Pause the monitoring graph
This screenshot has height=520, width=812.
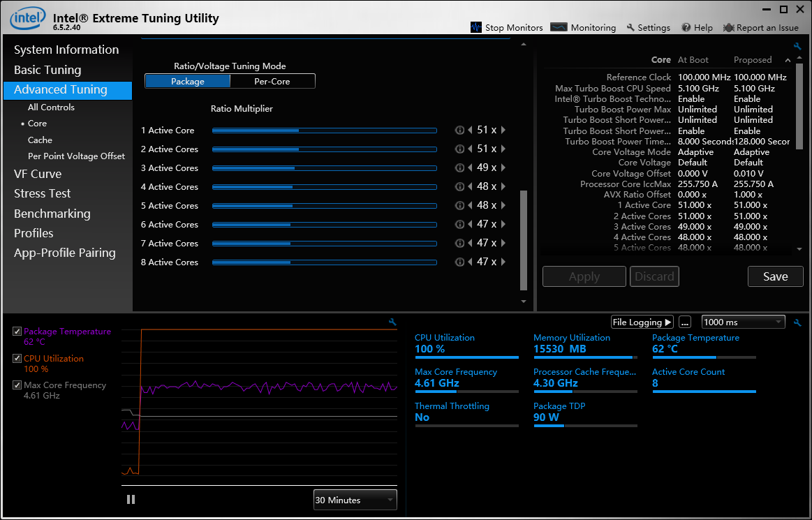pos(131,499)
